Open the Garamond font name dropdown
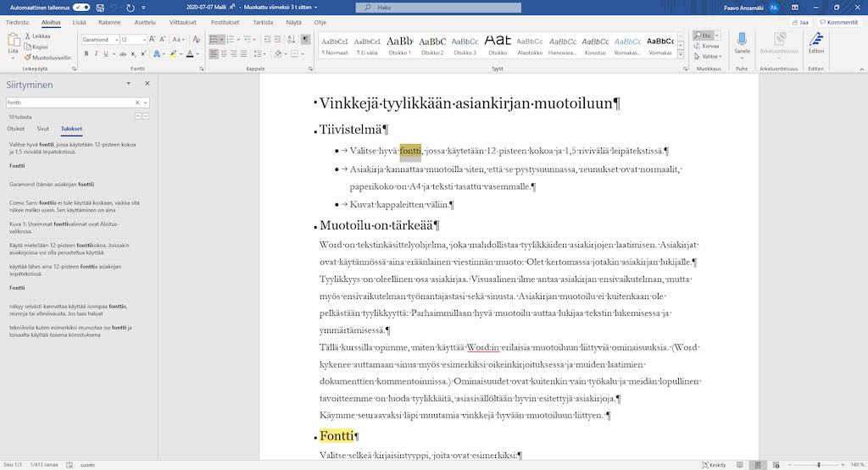Image resolution: width=868 pixels, height=470 pixels. (x=117, y=39)
